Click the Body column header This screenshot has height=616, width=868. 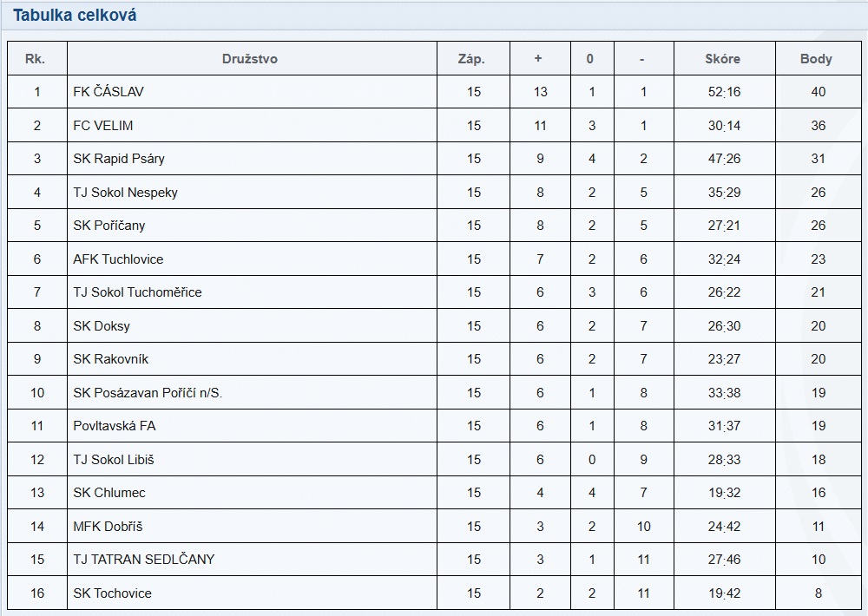pos(816,59)
